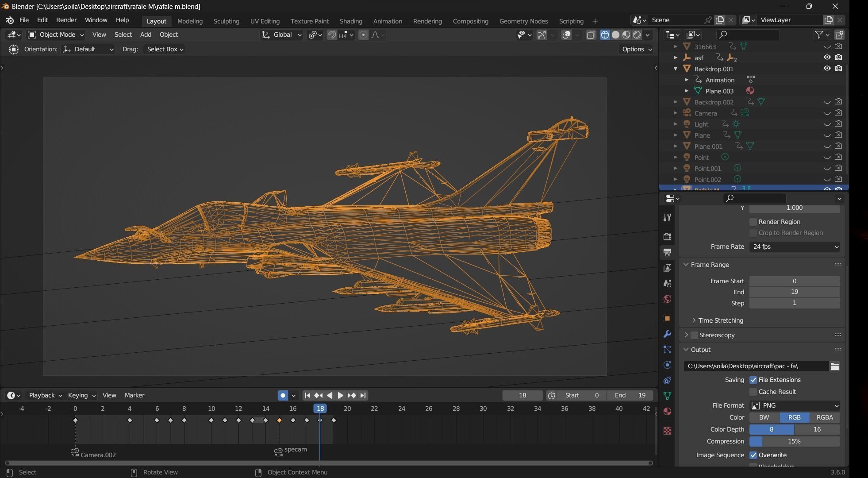The width and height of the screenshot is (868, 478).
Task: Uncheck the Overwrite checkbox
Action: (x=753, y=455)
